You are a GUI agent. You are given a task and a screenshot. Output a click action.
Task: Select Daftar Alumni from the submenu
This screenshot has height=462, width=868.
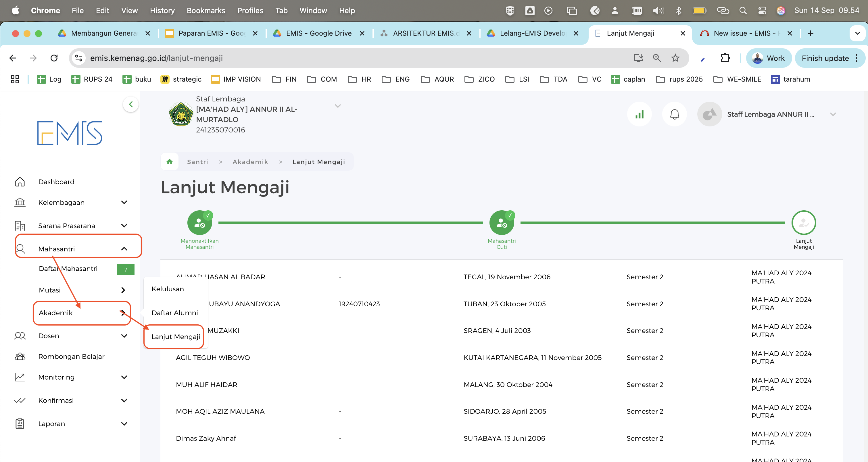174,313
